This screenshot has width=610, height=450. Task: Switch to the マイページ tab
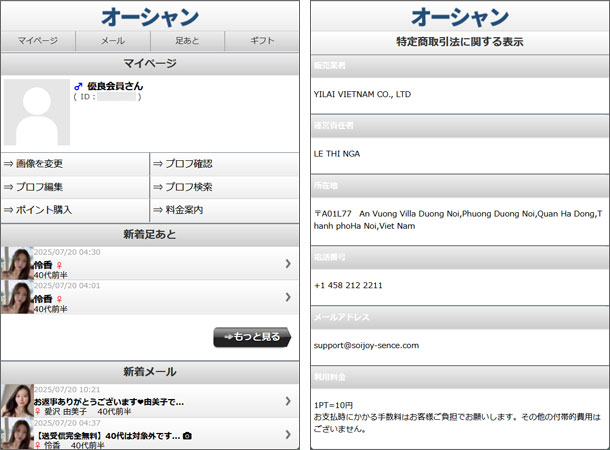[x=38, y=41]
